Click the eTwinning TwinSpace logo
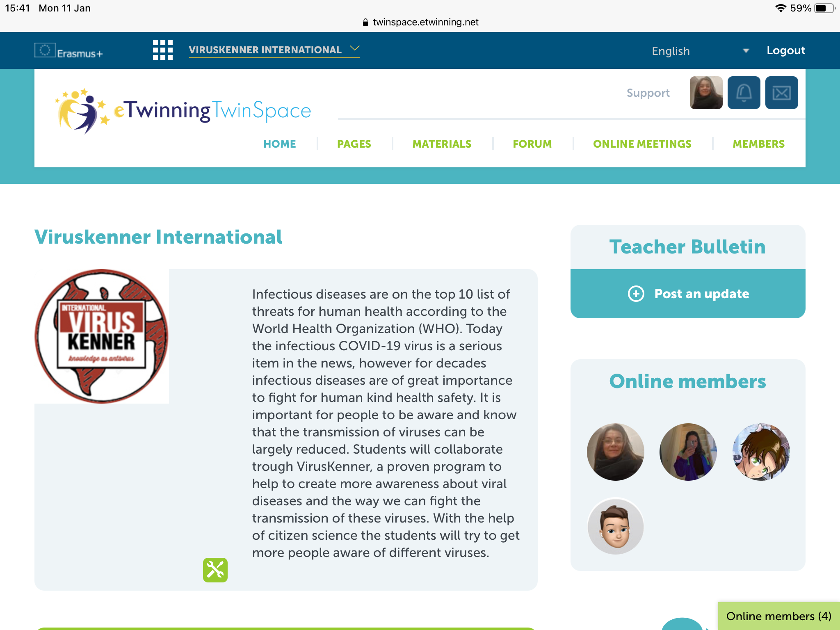This screenshot has width=840, height=630. tap(183, 111)
